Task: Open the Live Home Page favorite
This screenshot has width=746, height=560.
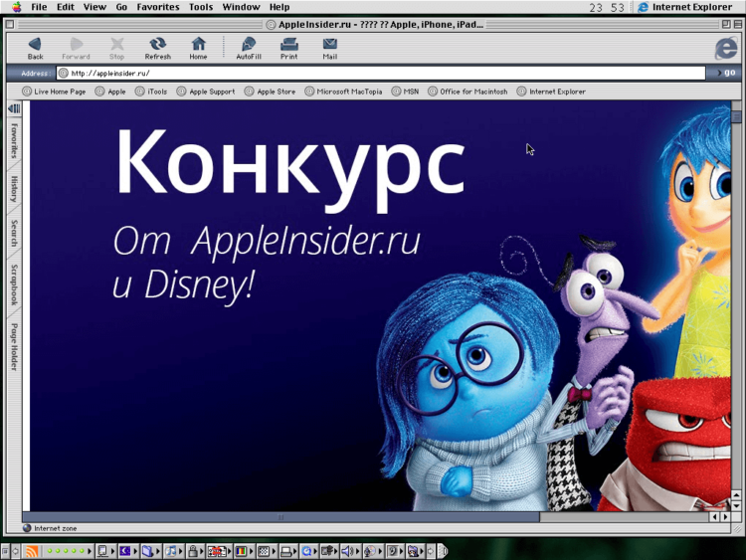Action: point(54,92)
